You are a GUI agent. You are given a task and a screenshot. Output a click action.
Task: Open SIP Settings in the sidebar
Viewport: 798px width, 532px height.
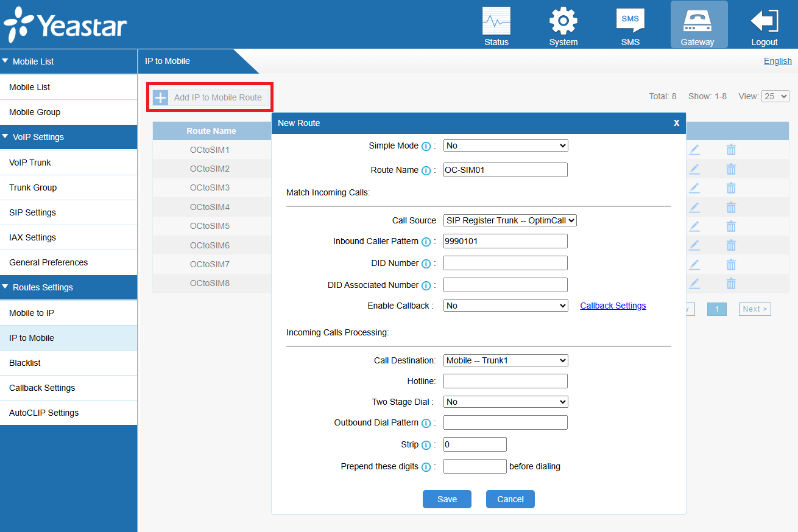68,212
